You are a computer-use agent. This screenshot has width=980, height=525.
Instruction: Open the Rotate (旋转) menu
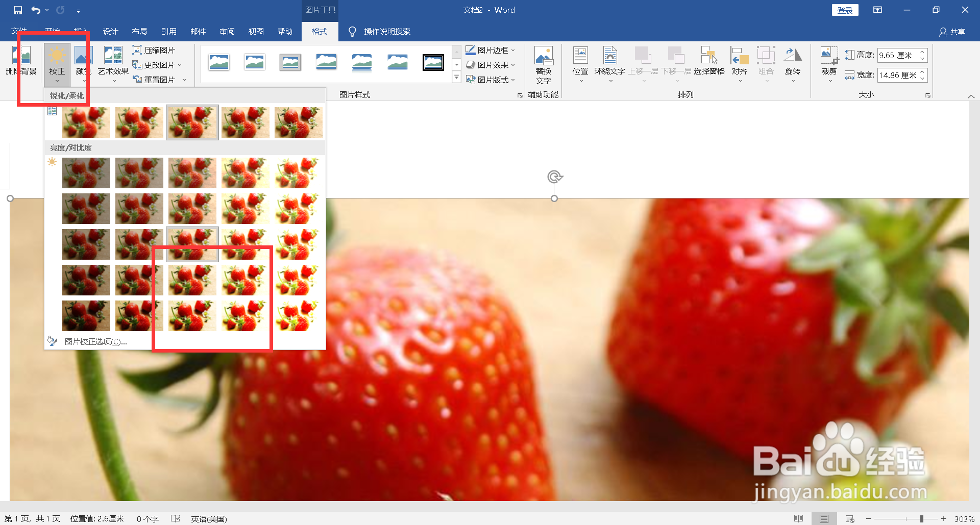coord(793,64)
